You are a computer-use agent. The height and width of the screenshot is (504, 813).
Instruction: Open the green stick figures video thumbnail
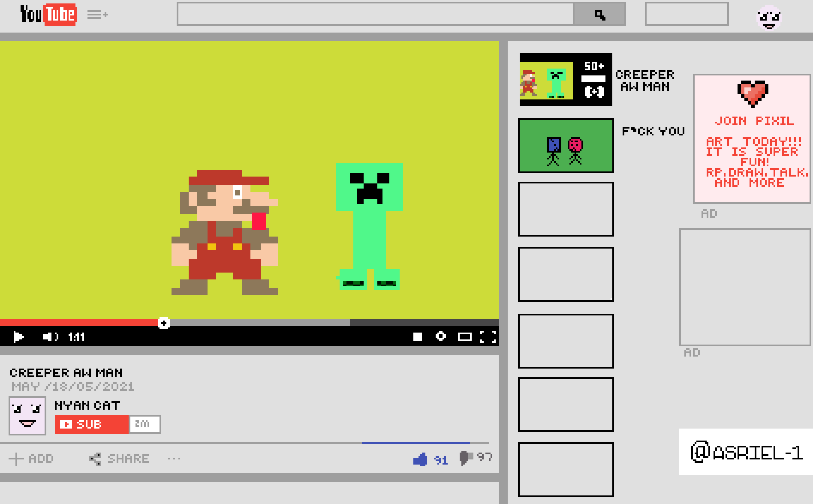(x=566, y=146)
